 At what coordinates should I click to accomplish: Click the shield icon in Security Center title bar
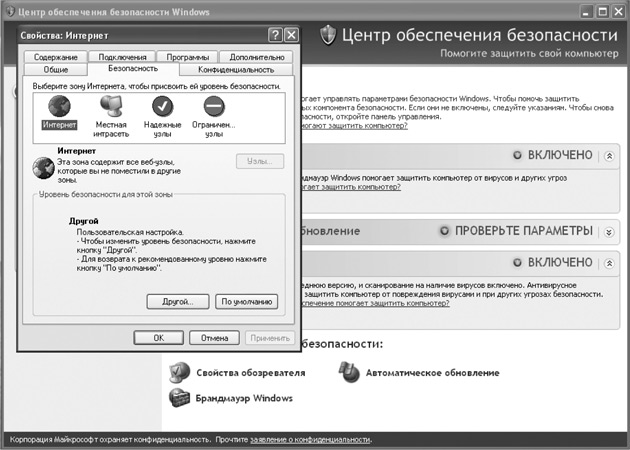tap(10, 11)
